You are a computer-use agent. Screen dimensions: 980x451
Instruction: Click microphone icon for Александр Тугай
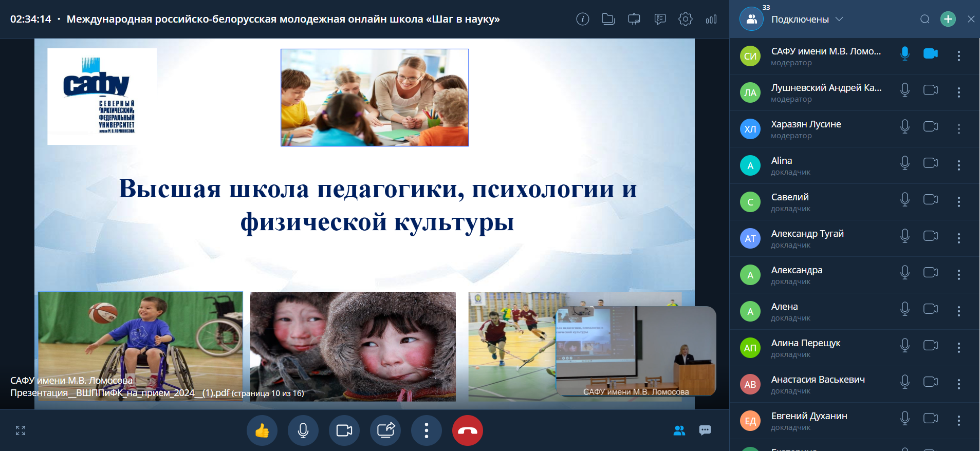905,236
